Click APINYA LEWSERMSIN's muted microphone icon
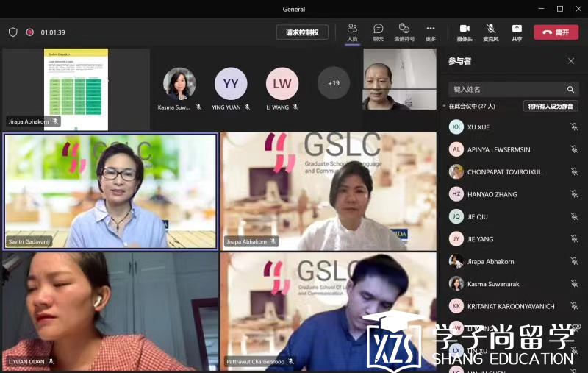The width and height of the screenshot is (588, 373). tap(574, 149)
